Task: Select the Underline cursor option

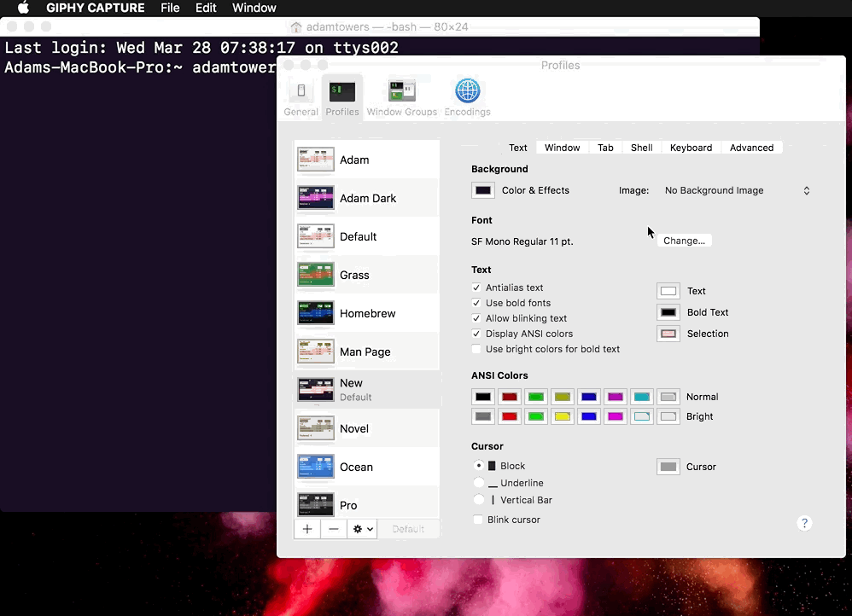Action: click(x=479, y=482)
